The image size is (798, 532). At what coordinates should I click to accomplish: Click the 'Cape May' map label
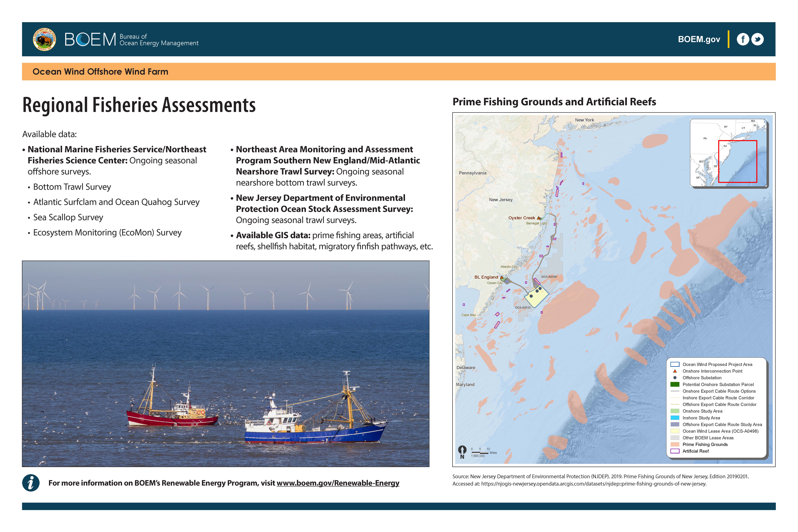click(469, 315)
